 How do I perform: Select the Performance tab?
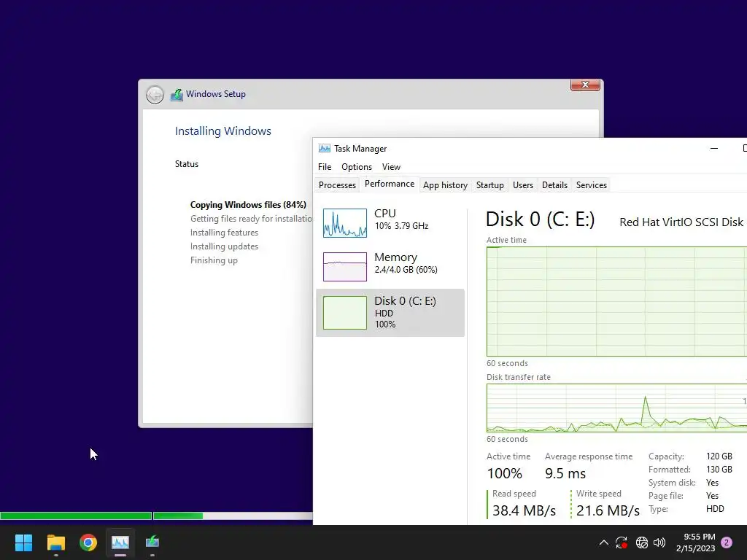pos(390,184)
